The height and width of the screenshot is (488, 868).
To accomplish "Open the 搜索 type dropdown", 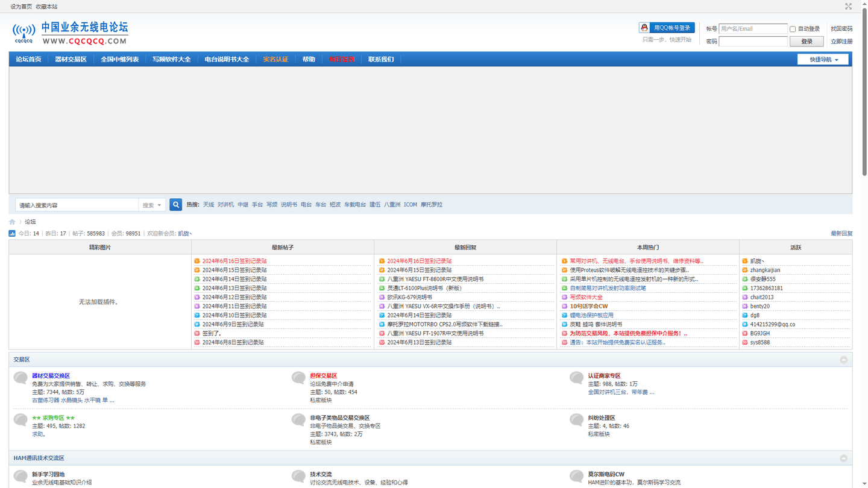I will pyautogui.click(x=151, y=205).
